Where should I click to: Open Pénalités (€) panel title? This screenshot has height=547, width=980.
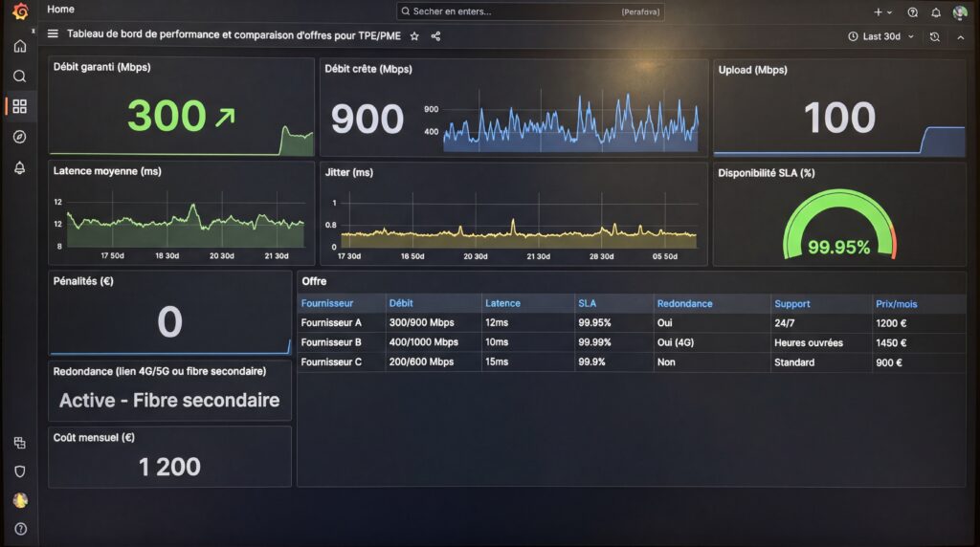tap(83, 281)
